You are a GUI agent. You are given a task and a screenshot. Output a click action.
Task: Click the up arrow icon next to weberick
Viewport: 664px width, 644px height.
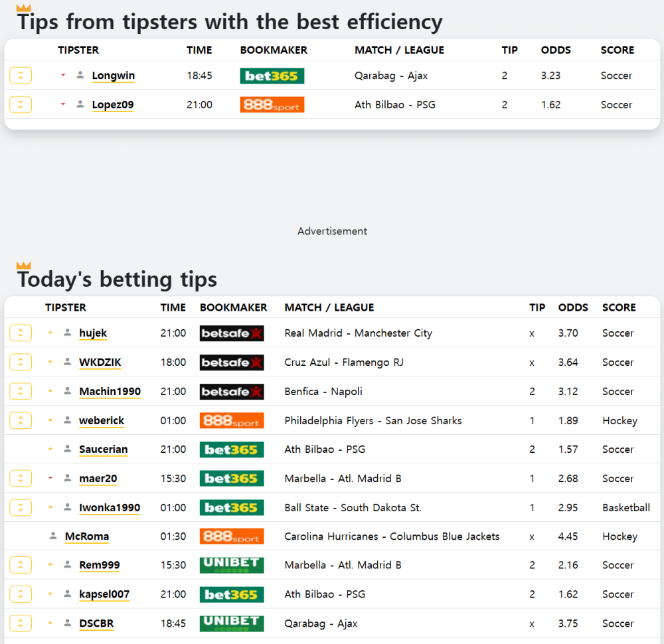(x=50, y=420)
